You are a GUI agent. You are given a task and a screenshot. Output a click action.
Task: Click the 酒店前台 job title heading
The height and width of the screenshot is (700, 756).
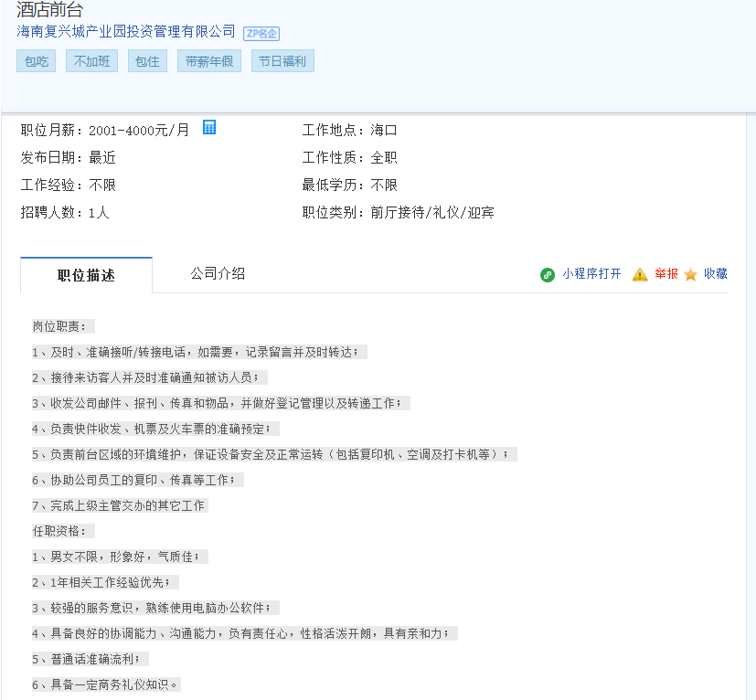pyautogui.click(x=49, y=10)
